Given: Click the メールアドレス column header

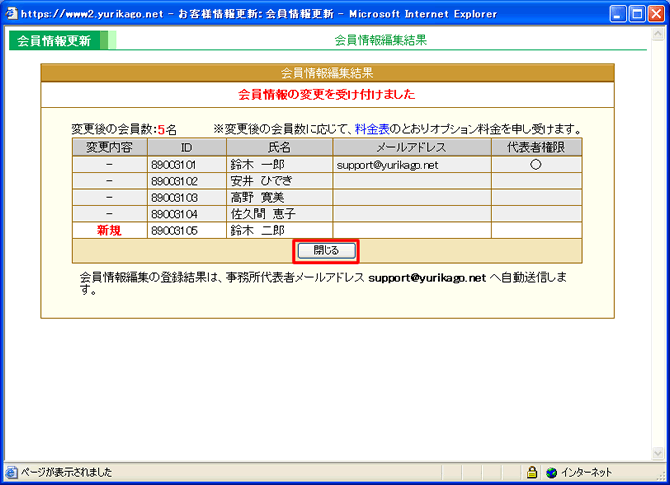Looking at the screenshot, I should tap(411, 147).
